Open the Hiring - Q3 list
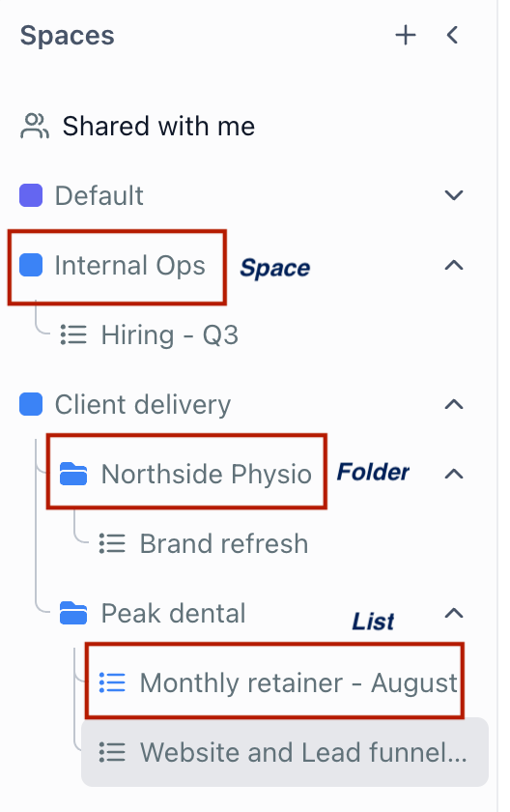This screenshot has width=510, height=812. tap(170, 335)
